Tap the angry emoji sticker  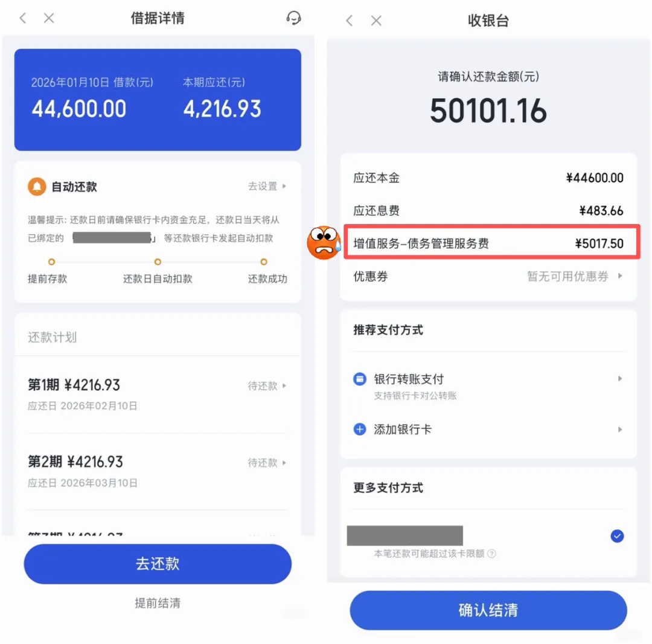pyautogui.click(x=324, y=243)
